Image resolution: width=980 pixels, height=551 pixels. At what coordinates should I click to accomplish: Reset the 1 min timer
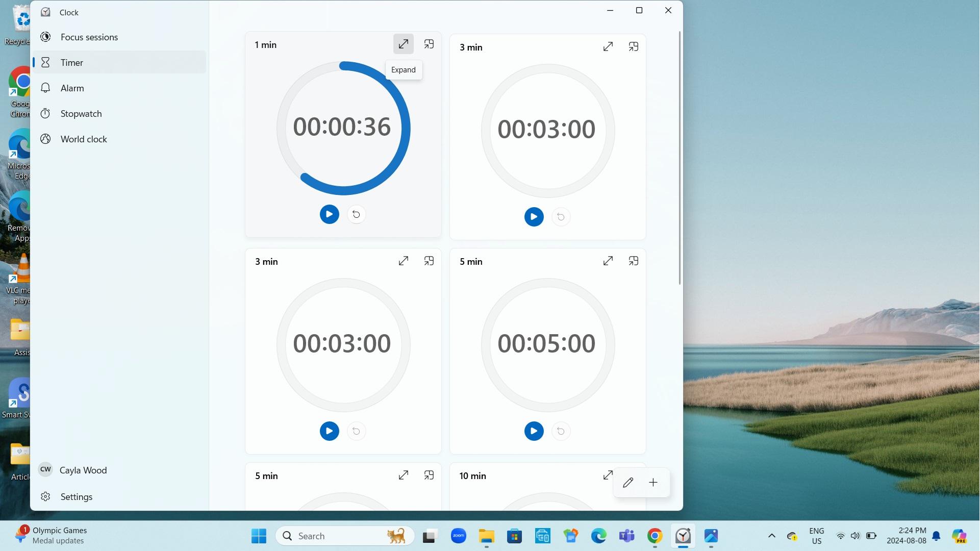click(x=356, y=214)
